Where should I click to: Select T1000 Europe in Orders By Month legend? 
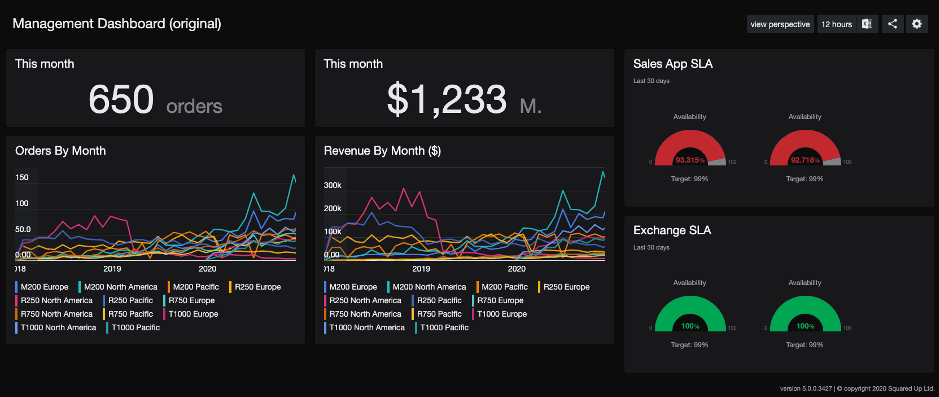tap(190, 314)
